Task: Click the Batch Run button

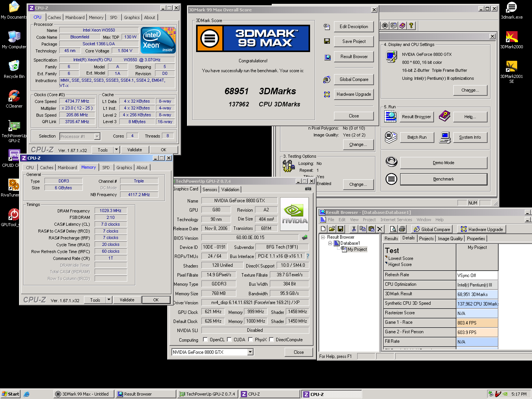Action: (417, 137)
